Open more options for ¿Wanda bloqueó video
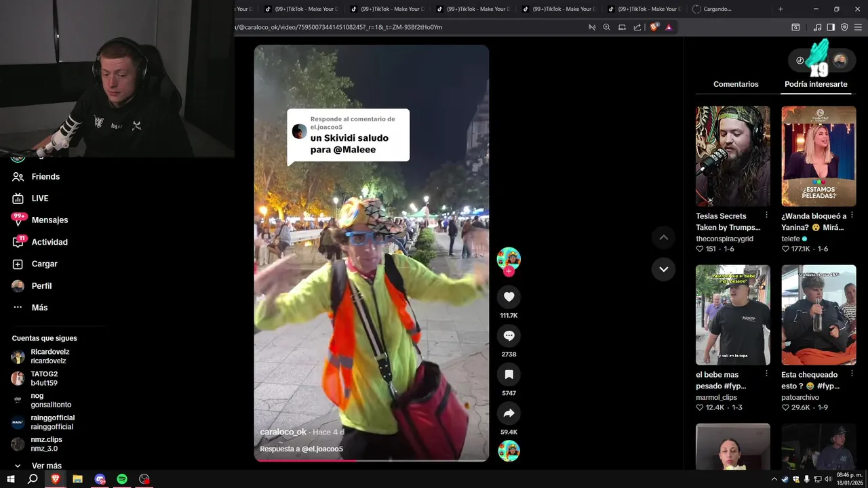Viewport: 868px width, 488px height. [x=852, y=215]
